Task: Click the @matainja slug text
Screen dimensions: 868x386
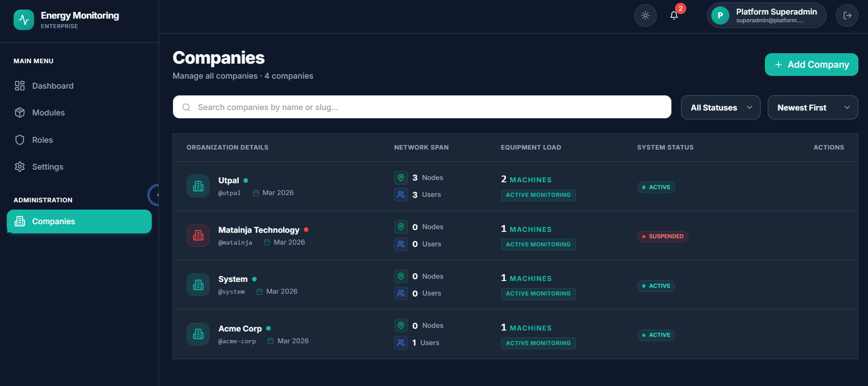Action: point(235,243)
